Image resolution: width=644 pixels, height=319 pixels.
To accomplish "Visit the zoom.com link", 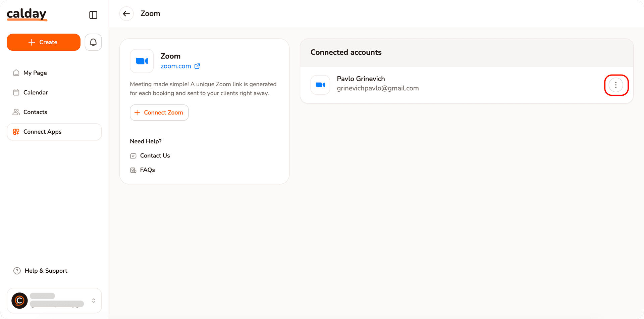I will point(176,66).
